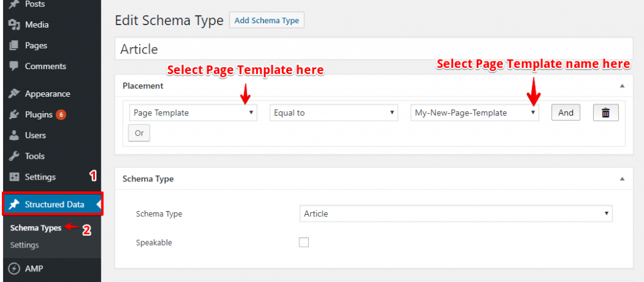Open Settings under Structured Data
644x282 pixels.
[25, 245]
